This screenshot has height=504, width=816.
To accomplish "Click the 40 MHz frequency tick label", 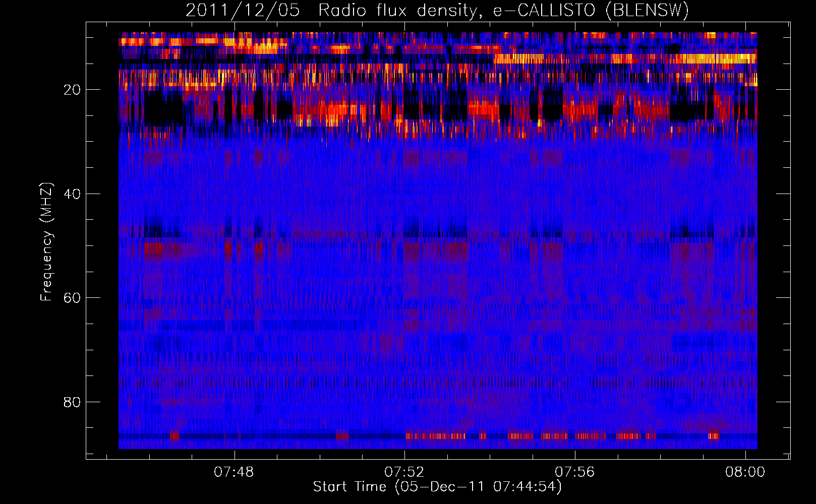I will click(x=72, y=194).
